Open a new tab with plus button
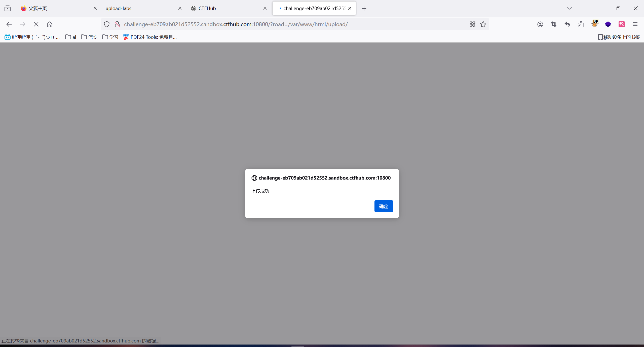644x347 pixels. pos(364,9)
